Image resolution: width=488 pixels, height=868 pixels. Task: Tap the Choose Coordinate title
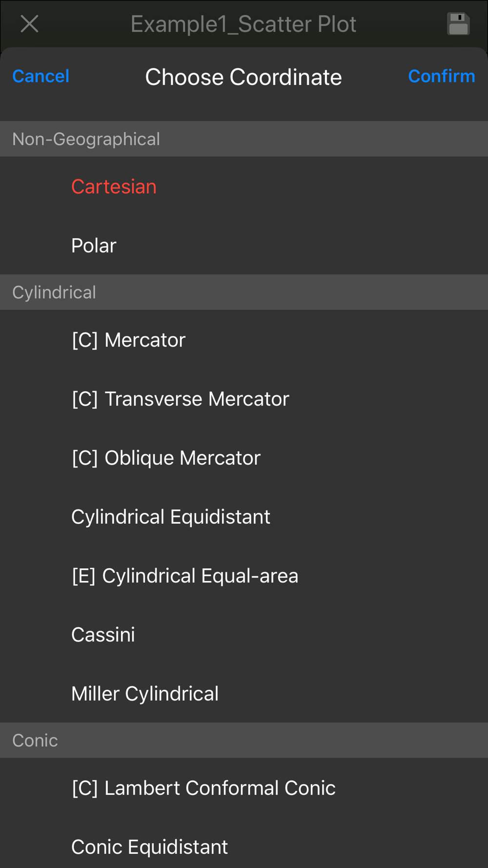[244, 77]
